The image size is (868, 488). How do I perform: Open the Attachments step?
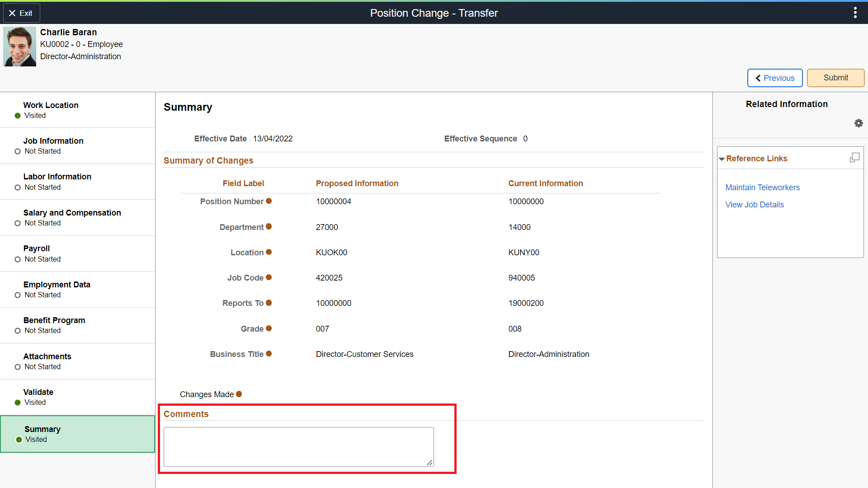[47, 361]
